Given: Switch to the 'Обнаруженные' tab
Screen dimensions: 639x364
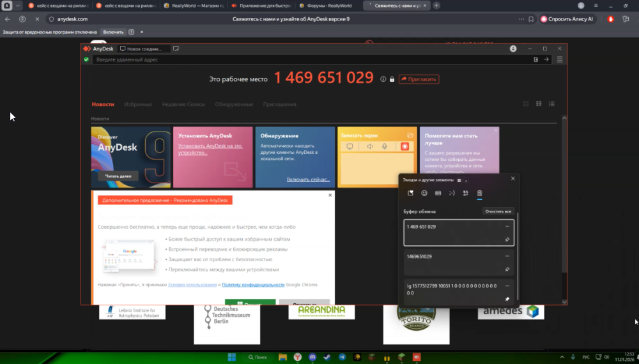Looking at the screenshot, I should (x=234, y=104).
